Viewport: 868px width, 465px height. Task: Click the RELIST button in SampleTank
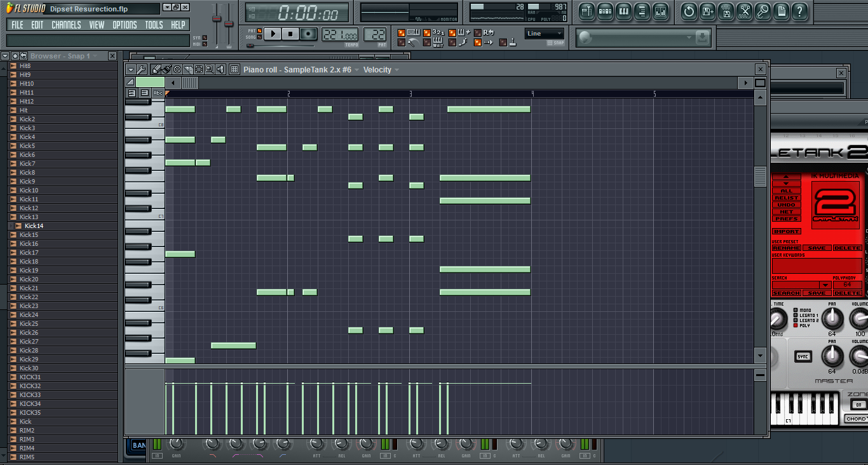pyautogui.click(x=787, y=198)
